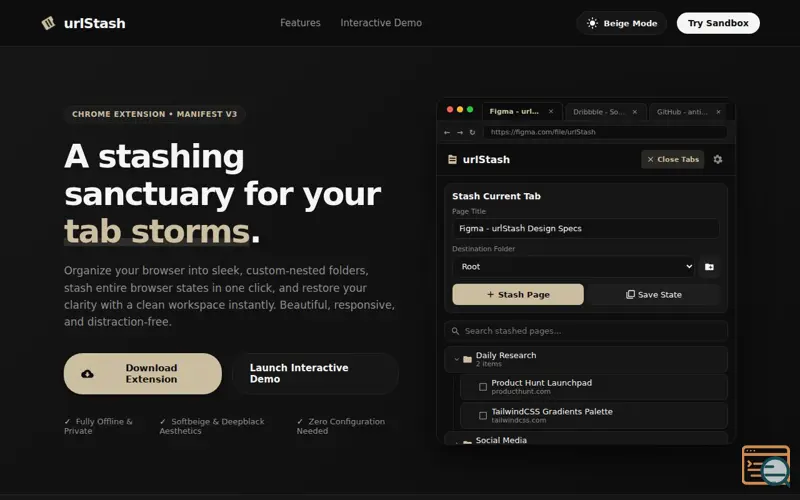Click the cloud download icon
The image size is (800, 500).
[87, 374]
